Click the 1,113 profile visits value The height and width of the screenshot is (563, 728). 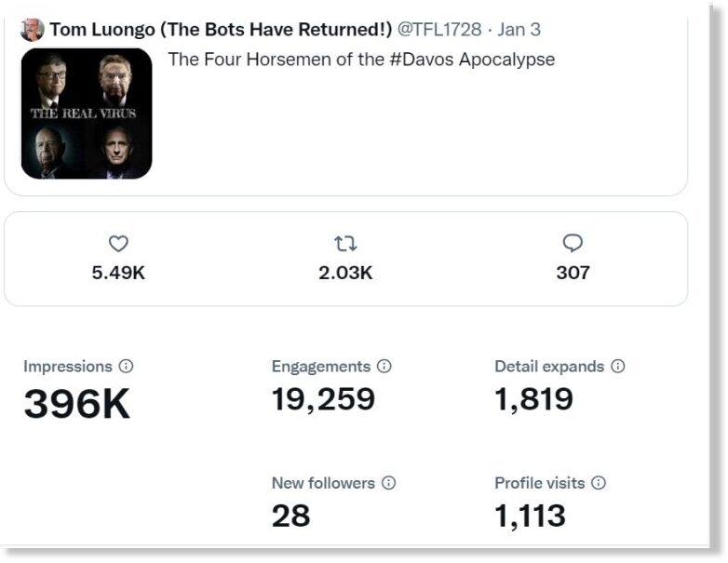coord(531,516)
